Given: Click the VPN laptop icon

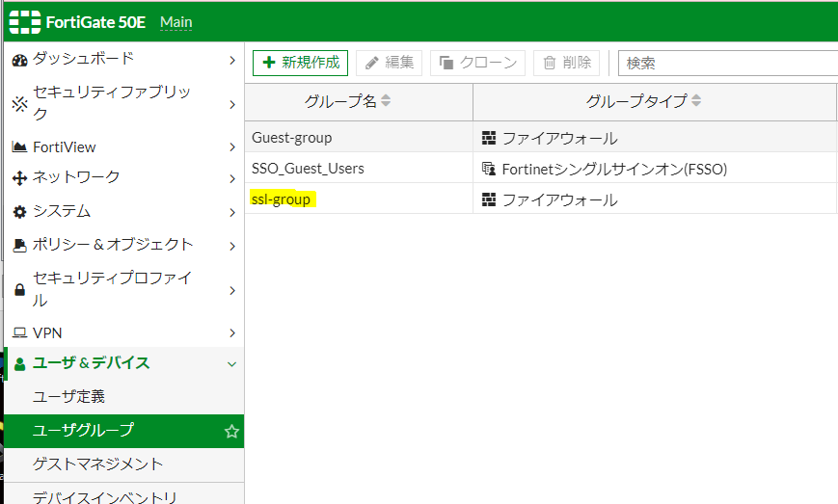Looking at the screenshot, I should point(20,333).
